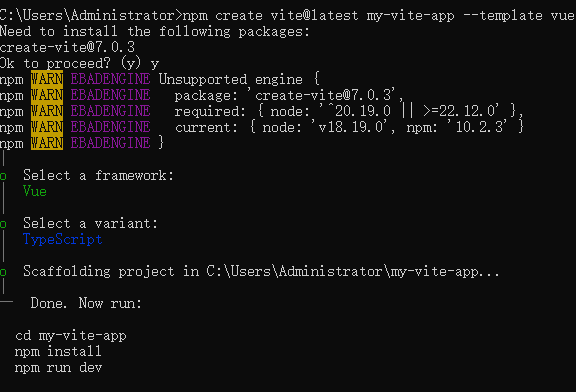Click the green marker beside Select a framework
Image resolution: width=576 pixels, height=392 pixels.
pyautogui.click(x=3, y=176)
